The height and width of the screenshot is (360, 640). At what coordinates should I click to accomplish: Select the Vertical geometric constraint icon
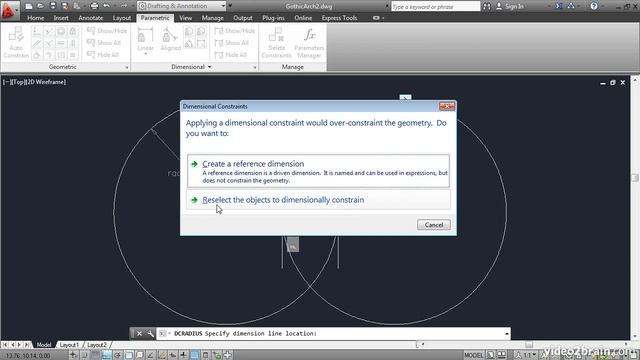click(x=73, y=43)
